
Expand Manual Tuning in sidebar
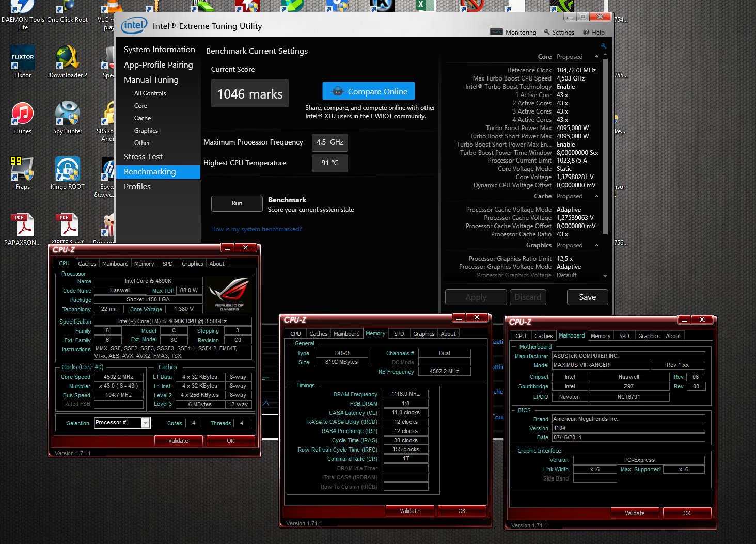point(151,80)
